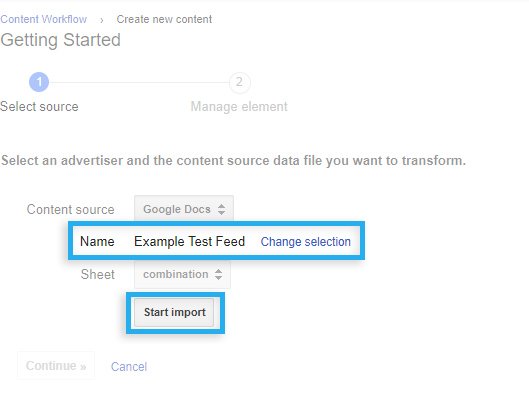529x404 pixels.
Task: Open the Google Docs content source dropdown
Action: pyautogui.click(x=184, y=209)
